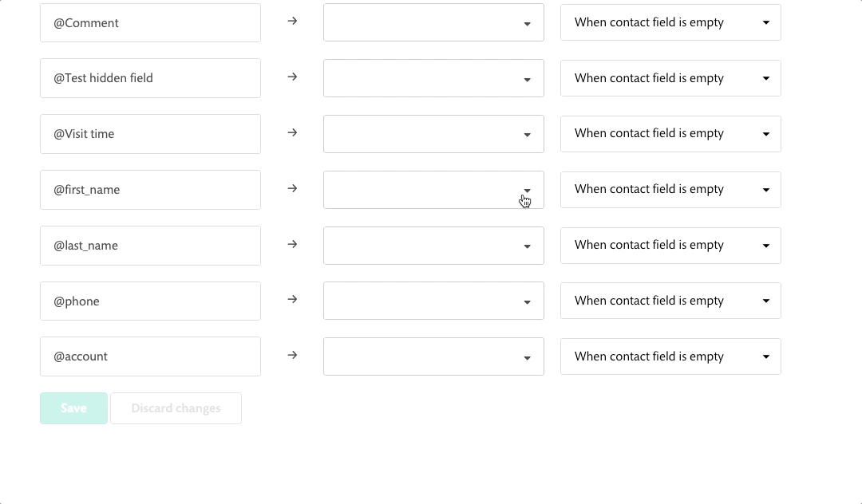This screenshot has width=862, height=504.
Task: Click the @Comment source field box
Action: click(150, 22)
